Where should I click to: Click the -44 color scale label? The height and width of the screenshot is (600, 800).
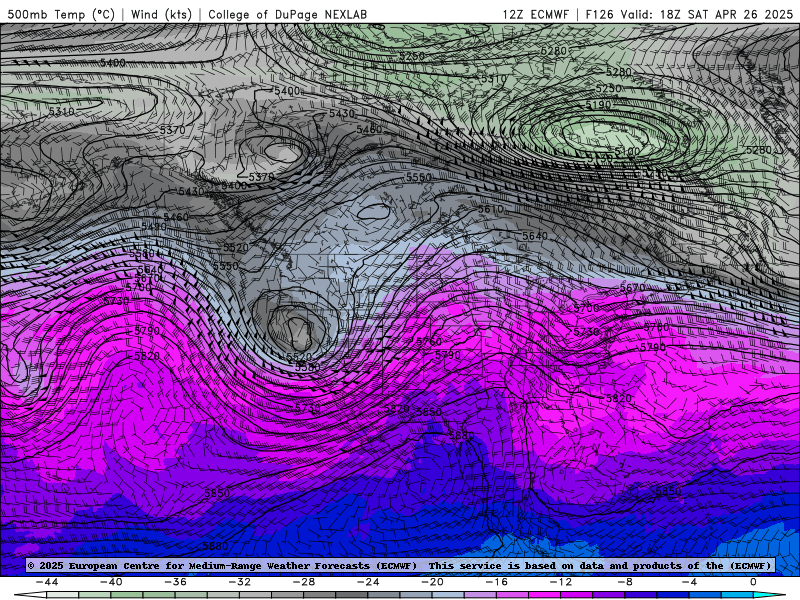pos(47,582)
